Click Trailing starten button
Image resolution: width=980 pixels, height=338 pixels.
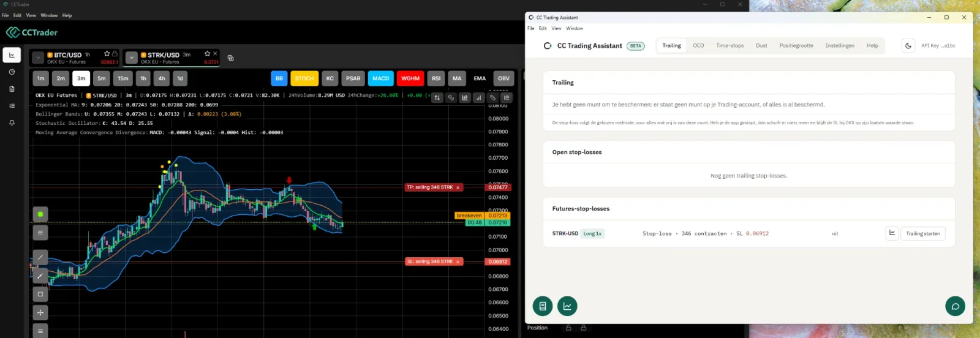coord(923,233)
